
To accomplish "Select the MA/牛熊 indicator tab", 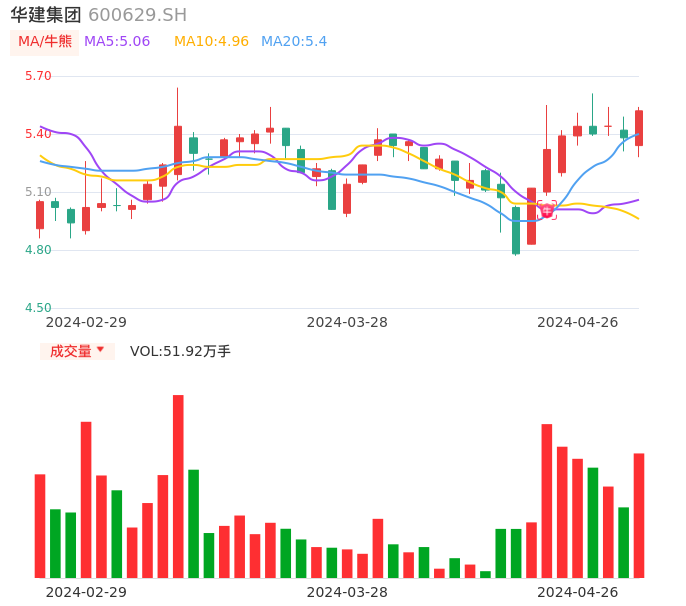I will 44,41.
